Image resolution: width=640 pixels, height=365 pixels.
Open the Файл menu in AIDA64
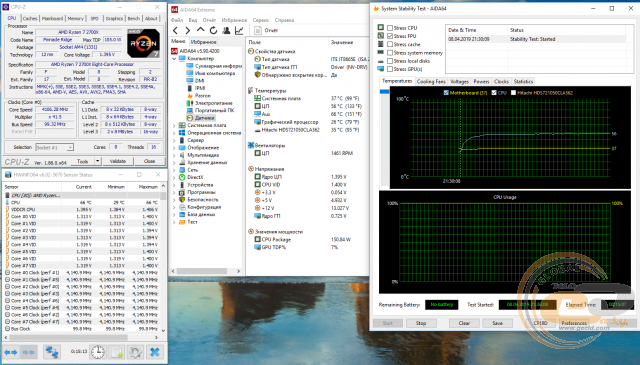[177, 20]
